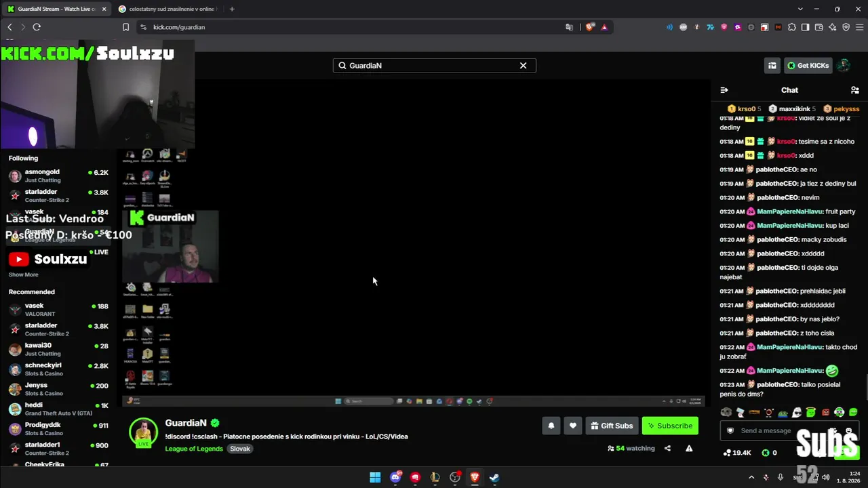Select the Slovak language tag

pos(240,449)
